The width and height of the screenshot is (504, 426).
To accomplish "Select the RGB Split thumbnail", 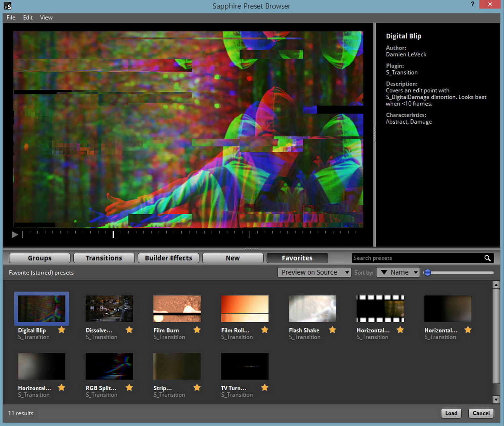I will (x=109, y=367).
